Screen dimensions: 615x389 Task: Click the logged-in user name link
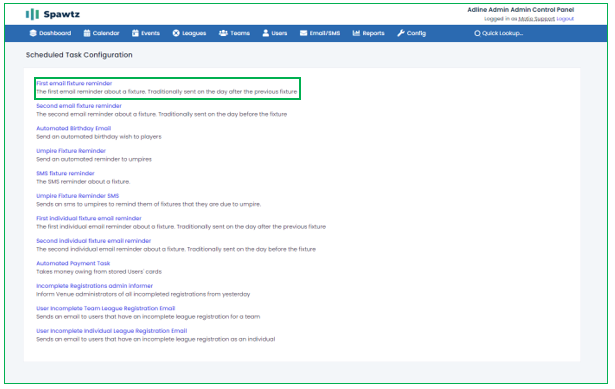pyautogui.click(x=537, y=19)
